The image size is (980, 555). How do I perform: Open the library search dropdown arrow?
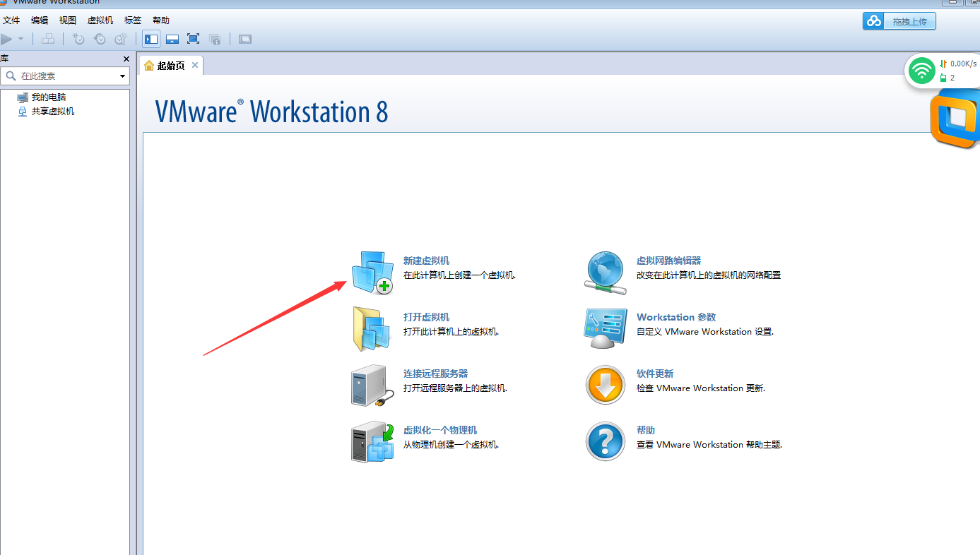pos(122,76)
